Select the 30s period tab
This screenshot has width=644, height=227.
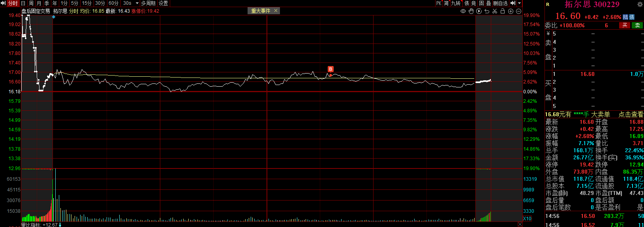tap(127, 3)
